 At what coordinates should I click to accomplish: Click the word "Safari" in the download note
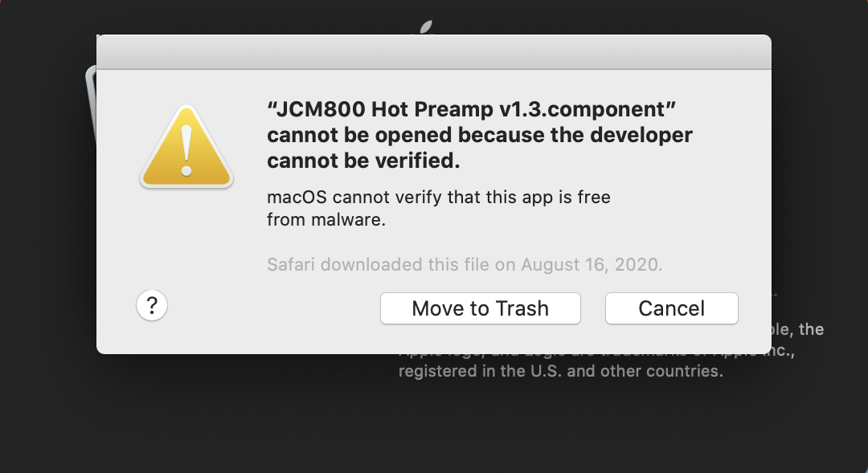pos(290,264)
